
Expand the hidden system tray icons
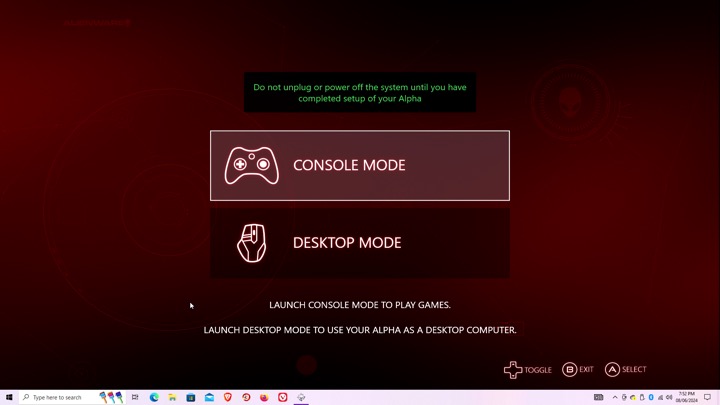pyautogui.click(x=615, y=397)
